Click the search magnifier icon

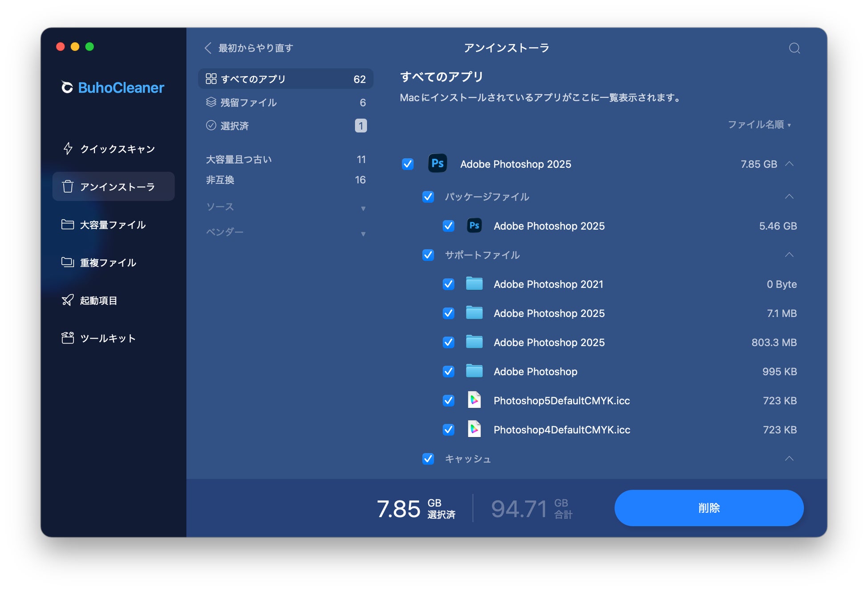[794, 48]
